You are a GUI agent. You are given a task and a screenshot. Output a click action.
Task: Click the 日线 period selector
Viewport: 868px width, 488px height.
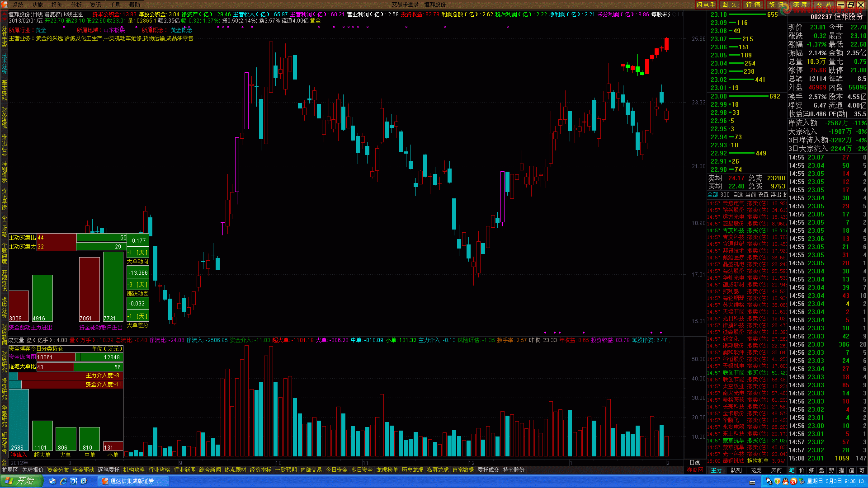point(695,463)
